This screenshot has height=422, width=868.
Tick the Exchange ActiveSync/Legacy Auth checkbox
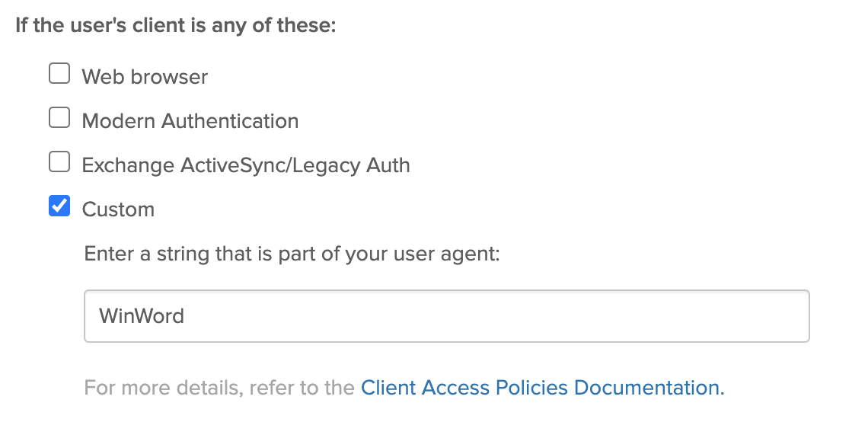(59, 162)
